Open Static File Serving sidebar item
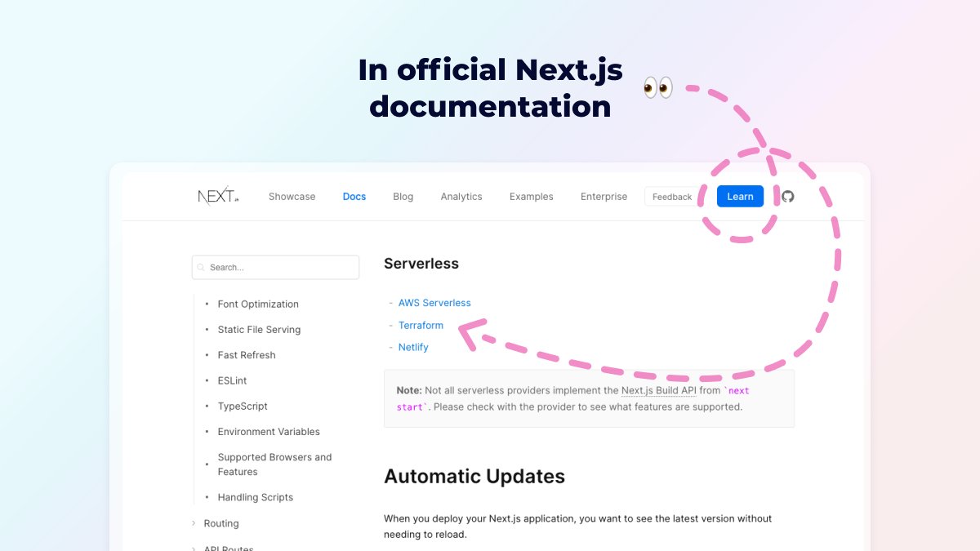Viewport: 980px width, 551px height. [259, 330]
